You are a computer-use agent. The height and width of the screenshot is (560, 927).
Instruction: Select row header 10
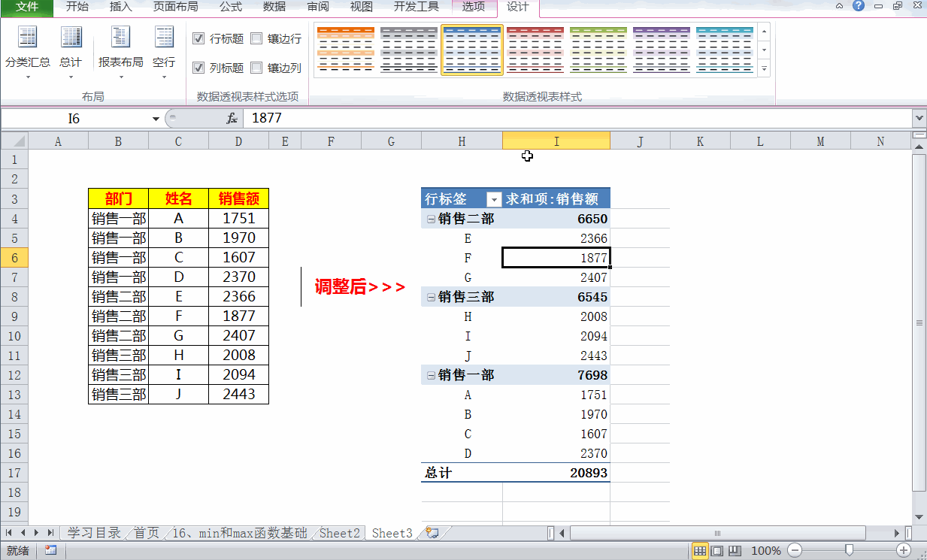pyautogui.click(x=14, y=336)
